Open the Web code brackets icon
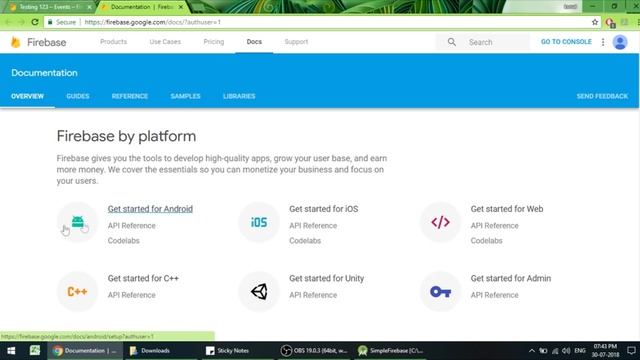640x360 pixels. [x=440, y=222]
